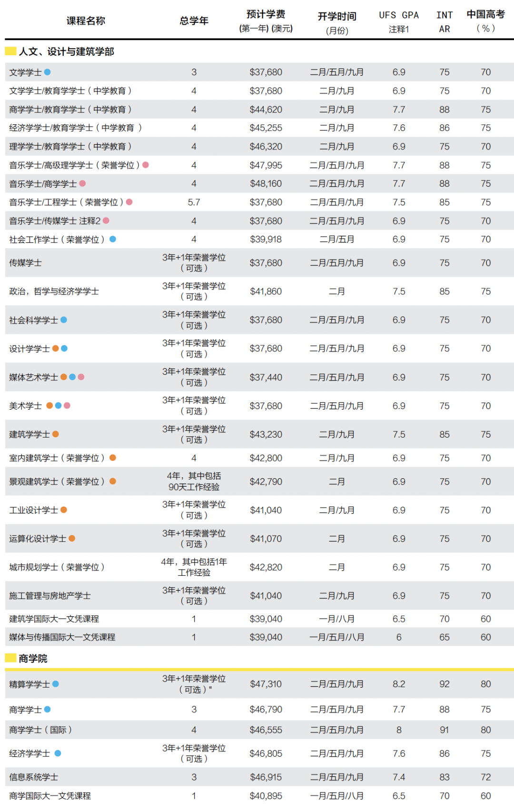Click the $45,255 tuition value
The width and height of the screenshot is (514, 812).
tap(266, 128)
